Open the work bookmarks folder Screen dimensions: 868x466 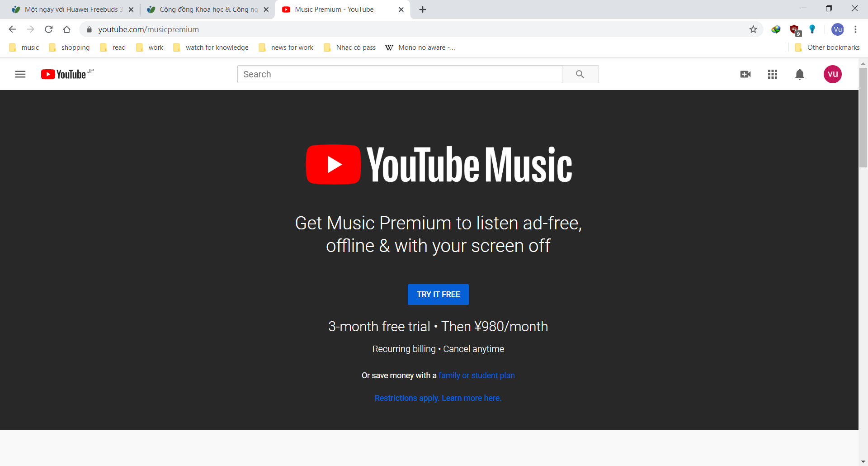click(x=150, y=48)
